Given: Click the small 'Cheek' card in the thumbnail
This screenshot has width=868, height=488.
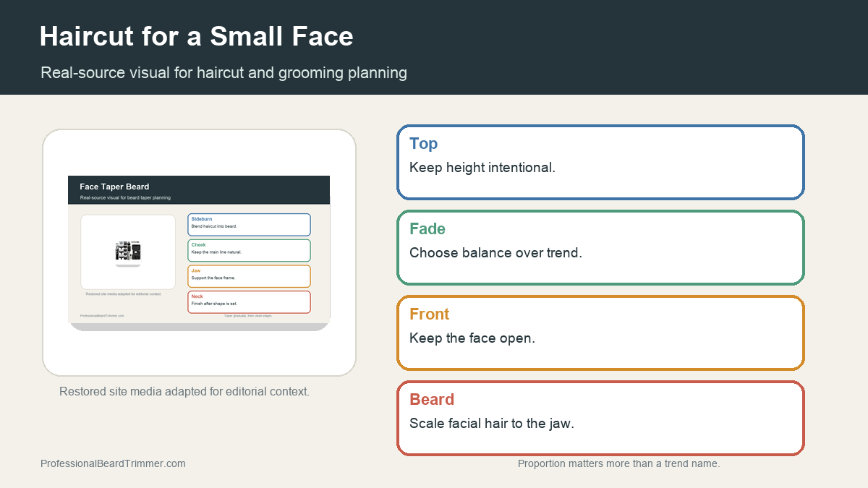Looking at the screenshot, I should [x=249, y=250].
